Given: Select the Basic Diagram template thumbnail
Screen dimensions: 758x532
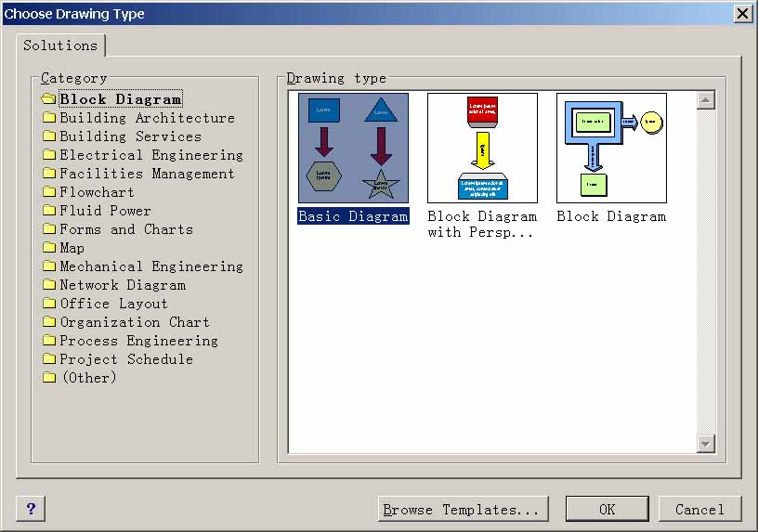Looking at the screenshot, I should coord(352,148).
